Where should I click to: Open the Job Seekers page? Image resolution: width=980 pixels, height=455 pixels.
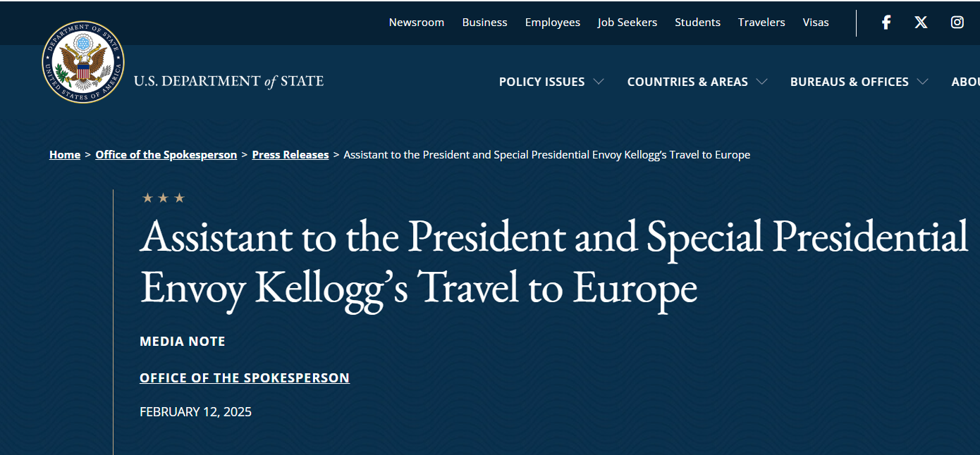627,23
